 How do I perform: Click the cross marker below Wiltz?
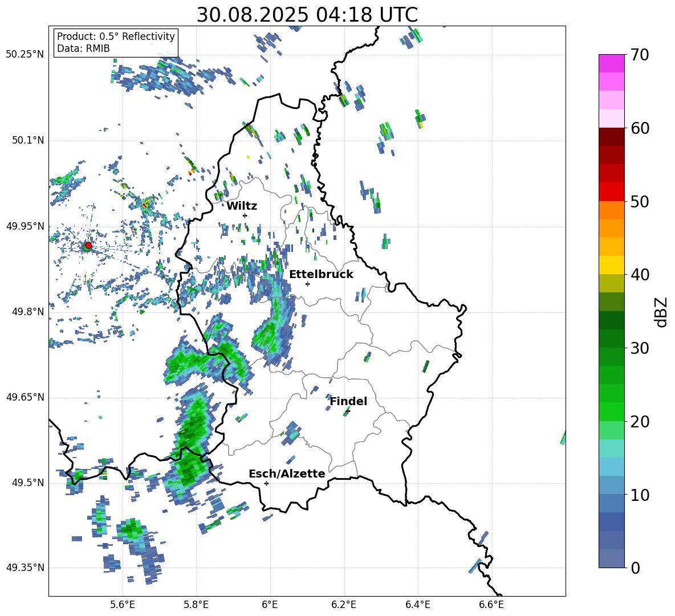[245, 215]
